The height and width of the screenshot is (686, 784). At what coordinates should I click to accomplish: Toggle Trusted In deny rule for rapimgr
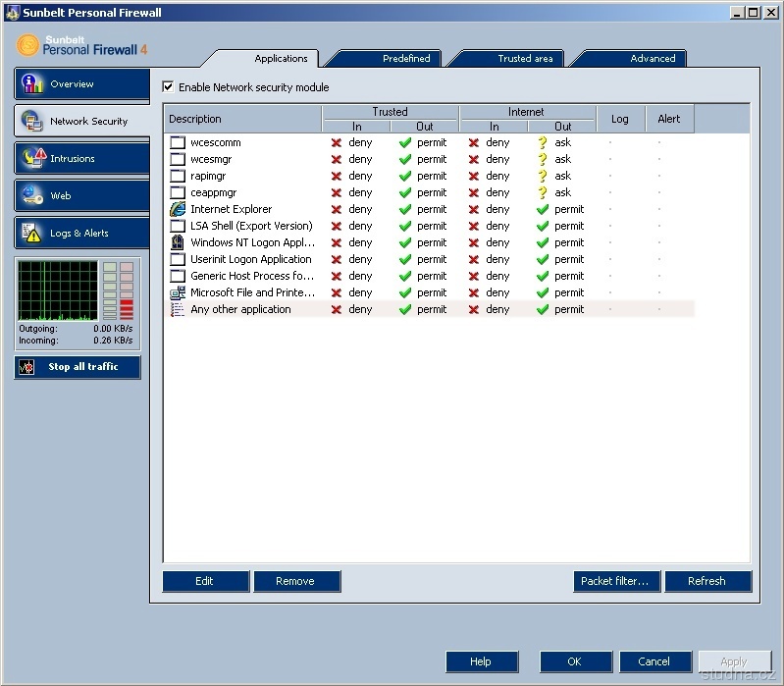coord(337,176)
